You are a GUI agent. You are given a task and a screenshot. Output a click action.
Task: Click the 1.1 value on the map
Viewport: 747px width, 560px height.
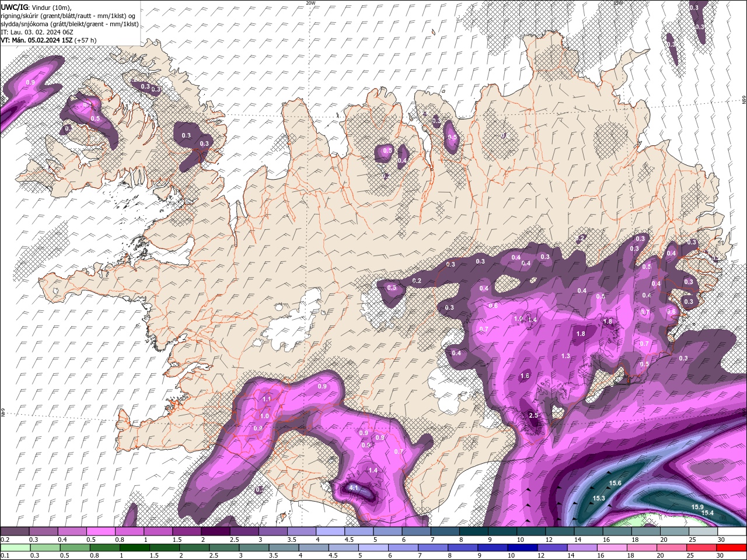coord(267,398)
